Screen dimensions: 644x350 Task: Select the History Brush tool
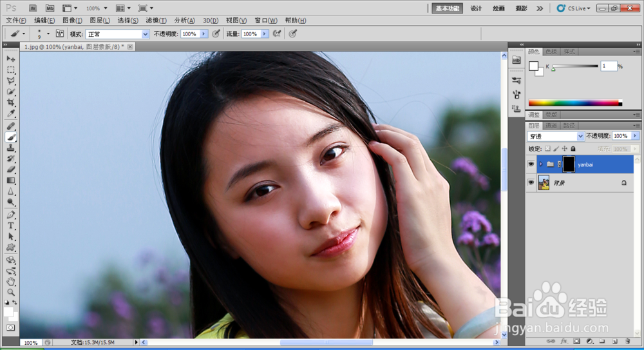coord(11,159)
